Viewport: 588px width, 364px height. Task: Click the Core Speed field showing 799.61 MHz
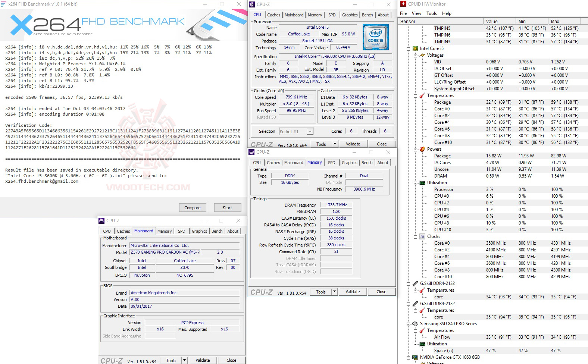(296, 97)
